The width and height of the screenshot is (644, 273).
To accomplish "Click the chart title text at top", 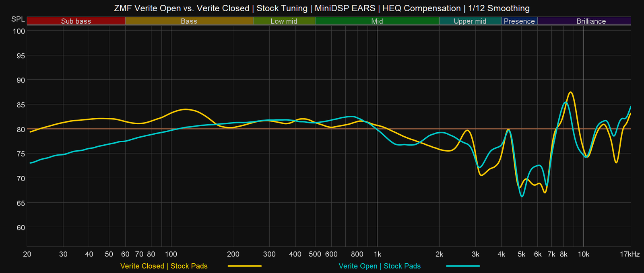I will pyautogui.click(x=322, y=8).
